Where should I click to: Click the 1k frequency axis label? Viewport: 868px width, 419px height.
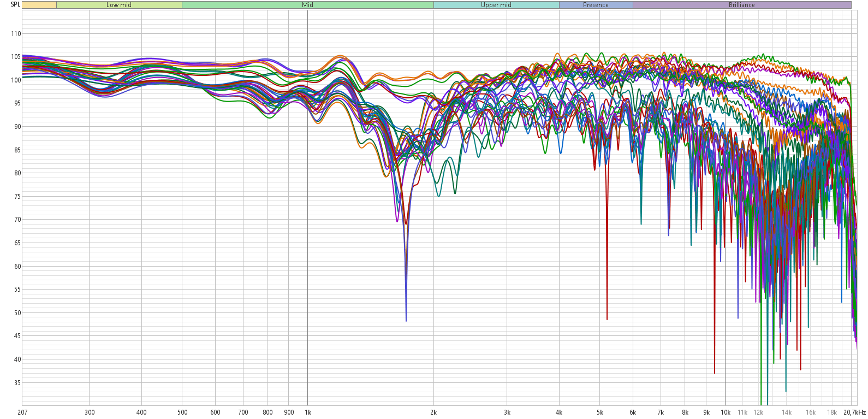click(308, 412)
